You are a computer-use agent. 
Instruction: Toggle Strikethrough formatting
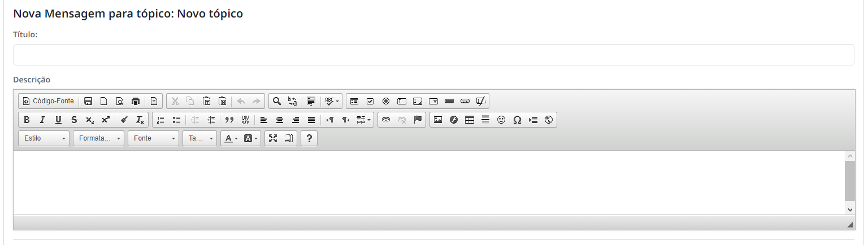point(74,120)
